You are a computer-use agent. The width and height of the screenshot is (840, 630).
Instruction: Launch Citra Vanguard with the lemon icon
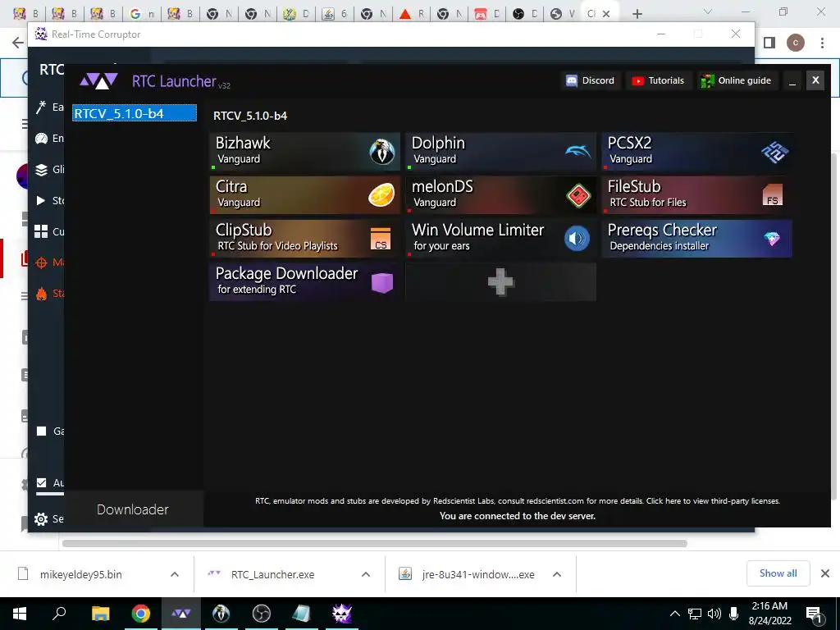tap(381, 195)
